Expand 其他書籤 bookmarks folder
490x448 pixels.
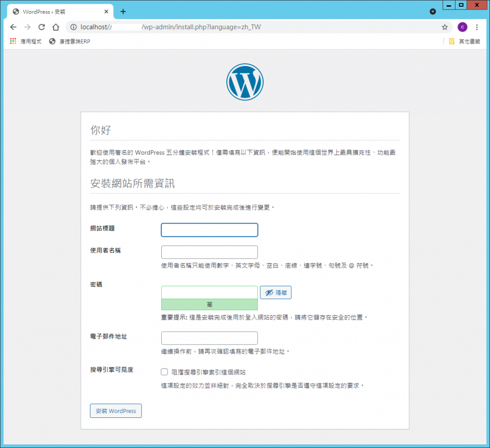pyautogui.click(x=464, y=42)
